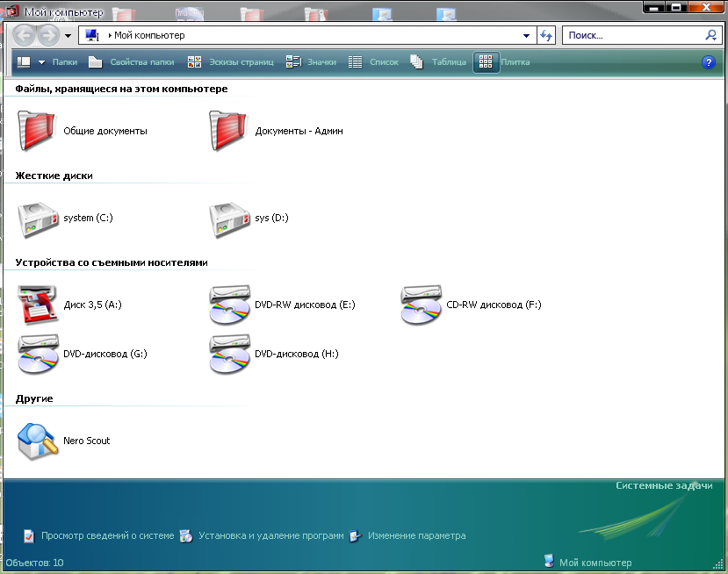The height and width of the screenshot is (574, 728).
Task: Select the Nero Scout icon
Action: coord(38,441)
